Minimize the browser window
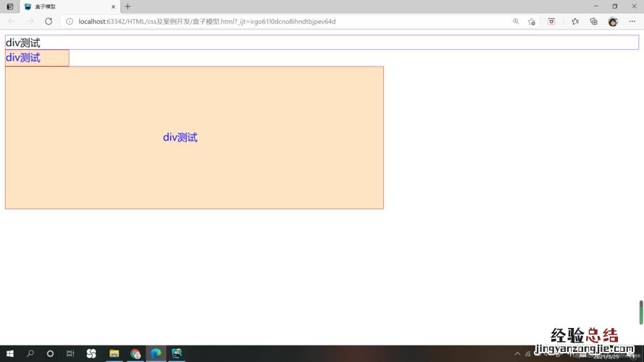The image size is (644, 362). click(596, 7)
